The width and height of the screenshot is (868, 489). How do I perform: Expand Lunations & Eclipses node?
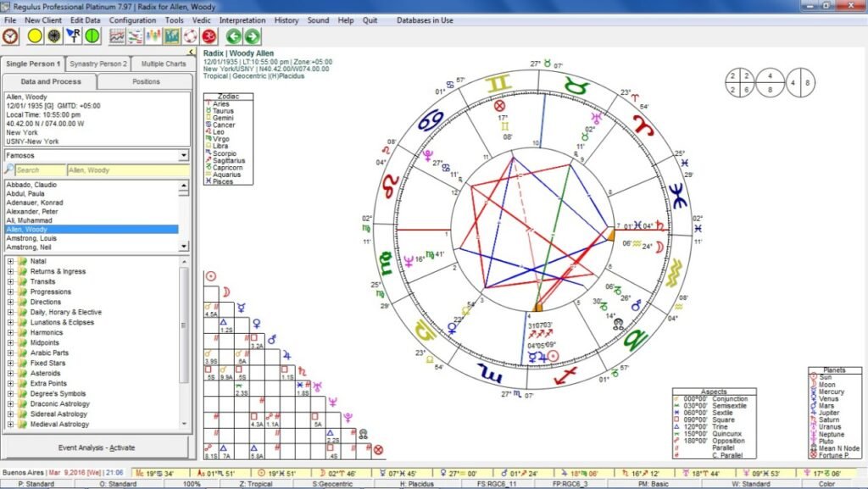click(10, 323)
